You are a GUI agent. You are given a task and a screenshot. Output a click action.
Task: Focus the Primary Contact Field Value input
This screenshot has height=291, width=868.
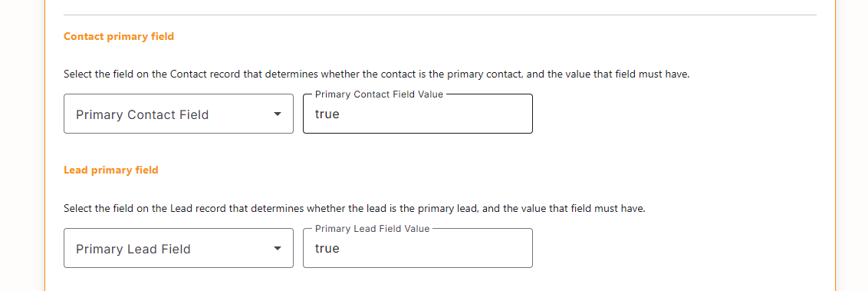click(418, 114)
